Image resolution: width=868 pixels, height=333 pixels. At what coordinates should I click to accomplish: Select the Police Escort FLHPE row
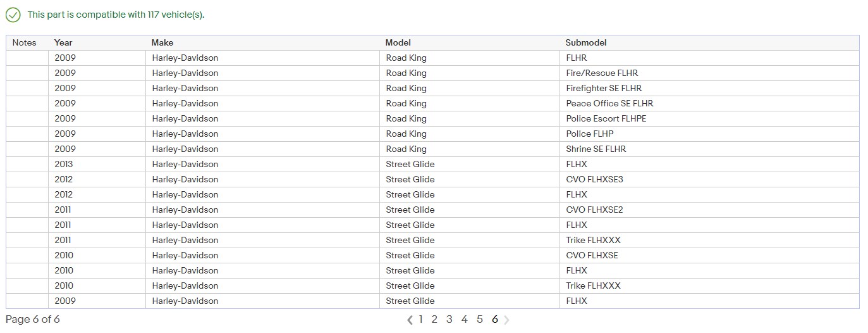coord(606,118)
